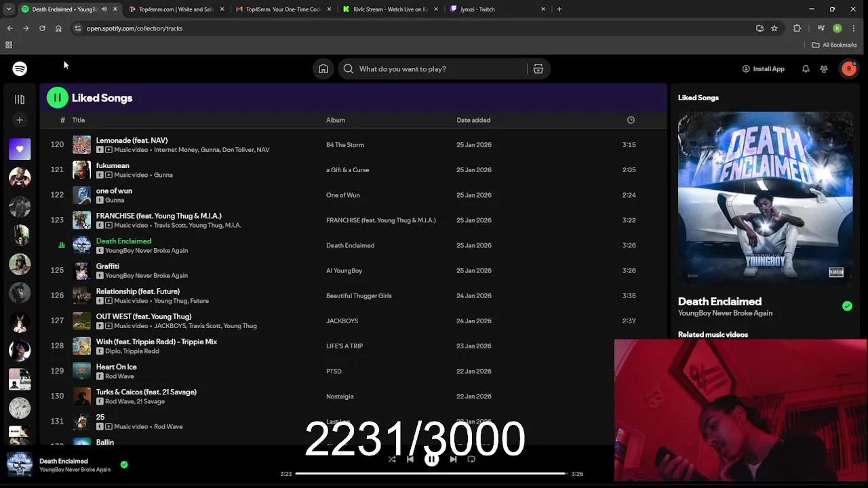Skip to next track

453,459
